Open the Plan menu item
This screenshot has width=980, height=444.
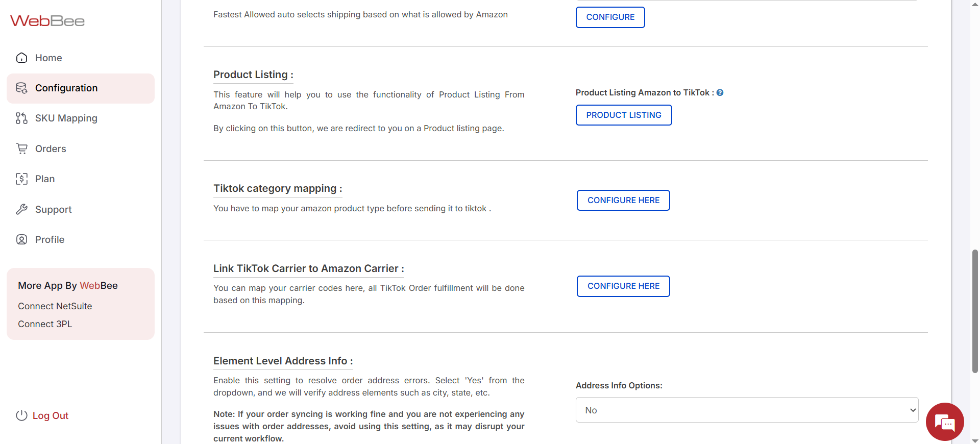[45, 179]
